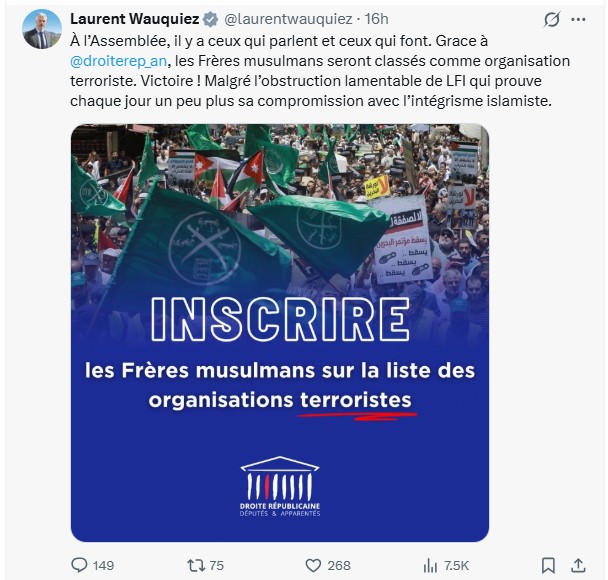The height and width of the screenshot is (580, 608).
Task: Click the 75 reposts count
Action: [216, 566]
